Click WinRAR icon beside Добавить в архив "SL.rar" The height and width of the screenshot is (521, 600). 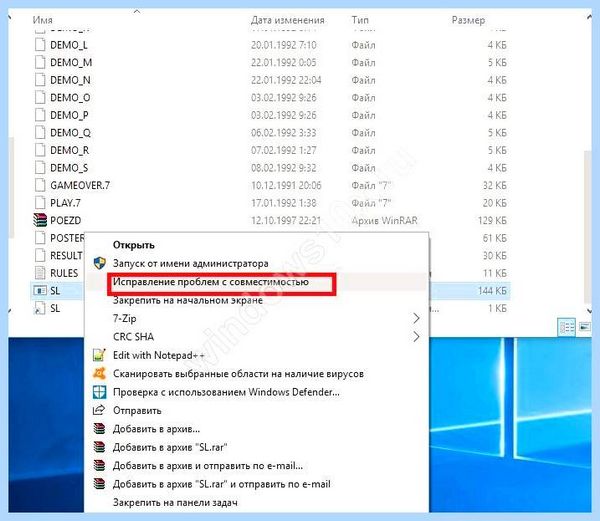pos(99,447)
